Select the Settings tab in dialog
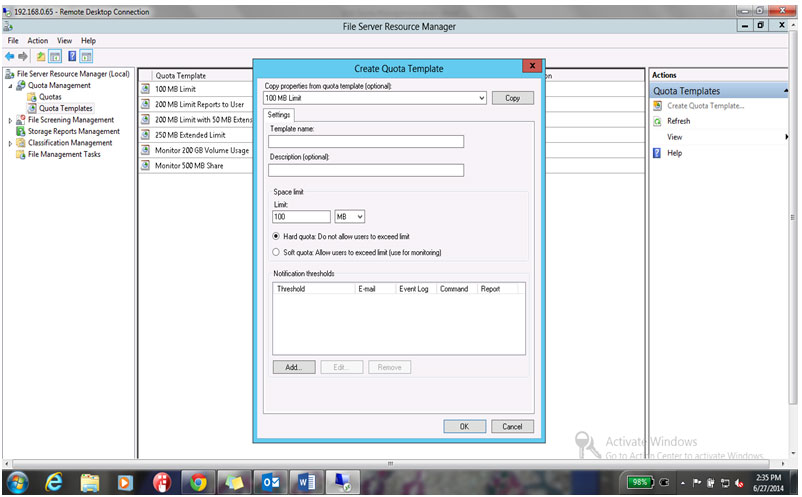802x497 pixels. coord(279,115)
